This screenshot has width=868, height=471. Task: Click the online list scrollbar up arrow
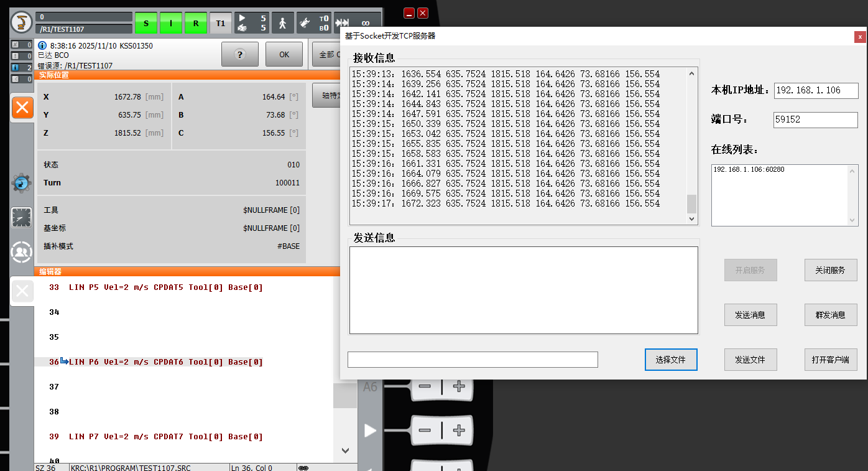[x=852, y=170]
